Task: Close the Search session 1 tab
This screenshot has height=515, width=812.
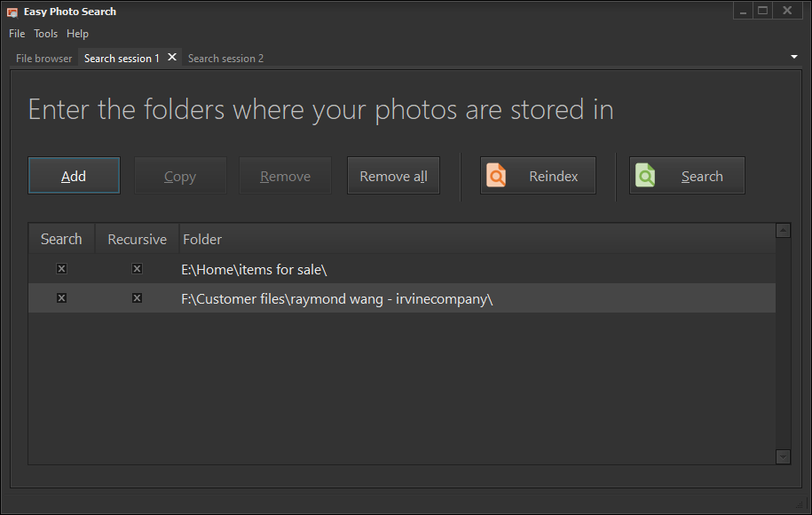Action: pos(172,57)
